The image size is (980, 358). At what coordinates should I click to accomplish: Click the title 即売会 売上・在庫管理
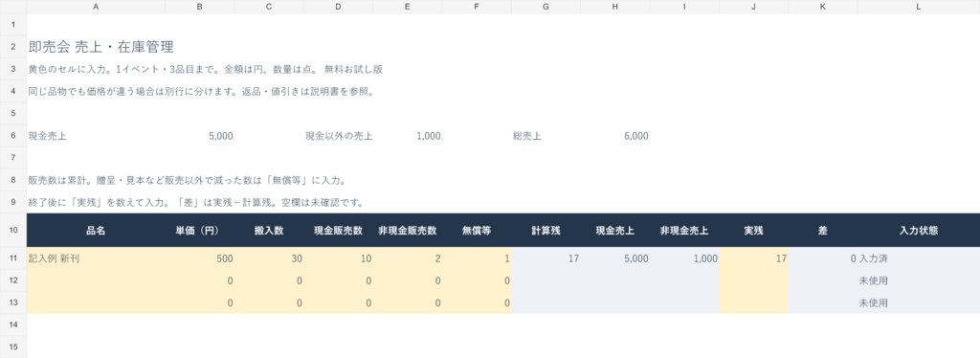click(x=100, y=47)
